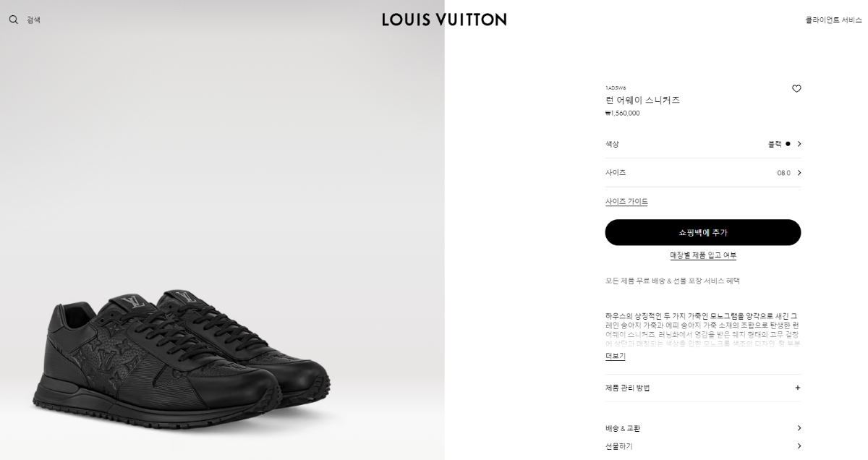Click the 검색 search label
868x460 pixels.
pos(33,20)
